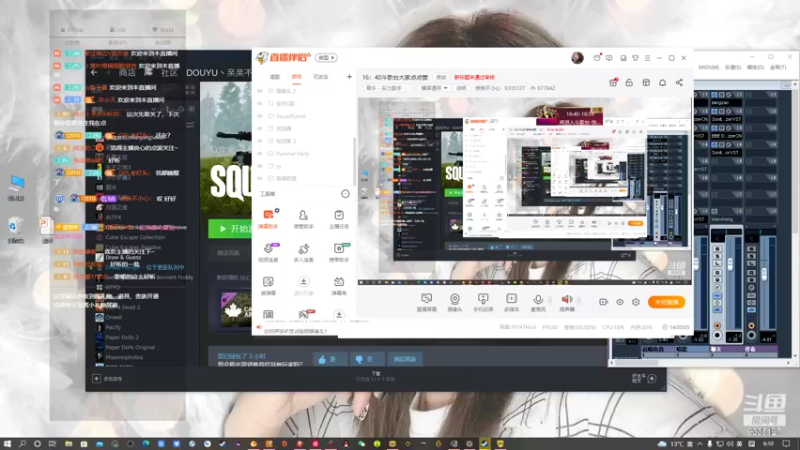The image size is (800, 450).
Task: Open the mail icon in title bar
Action: (x=597, y=58)
